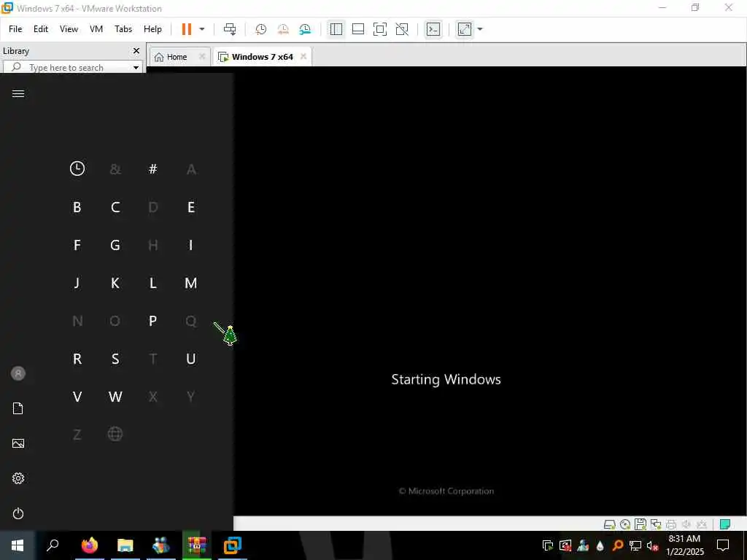Select letter L in the alphabet grid
747x560 pixels.
(x=153, y=283)
